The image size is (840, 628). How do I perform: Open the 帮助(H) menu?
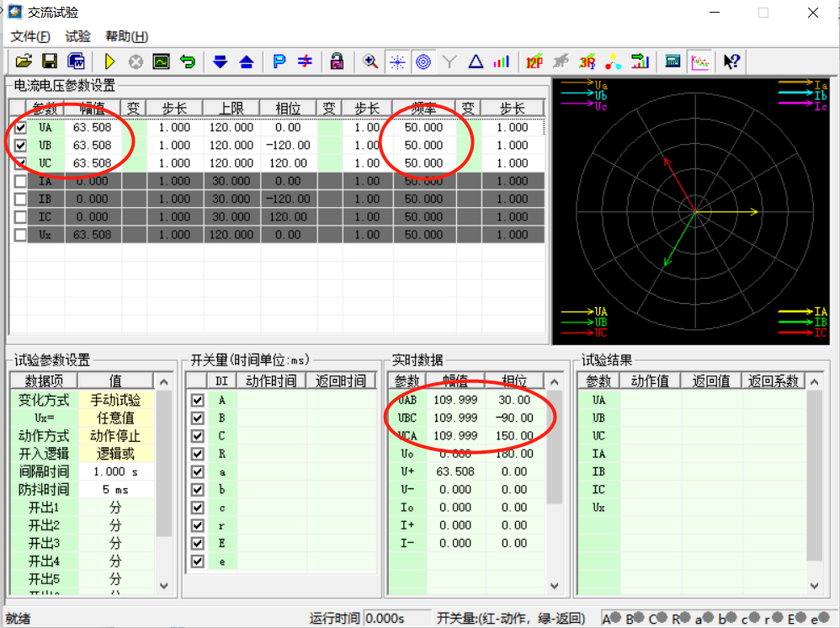(126, 36)
